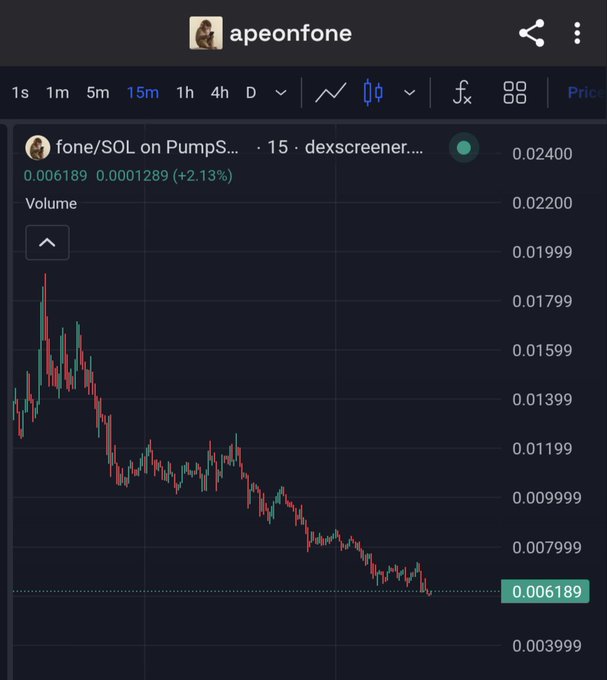
Task: Switch to 5m timeframe
Action: tap(98, 92)
